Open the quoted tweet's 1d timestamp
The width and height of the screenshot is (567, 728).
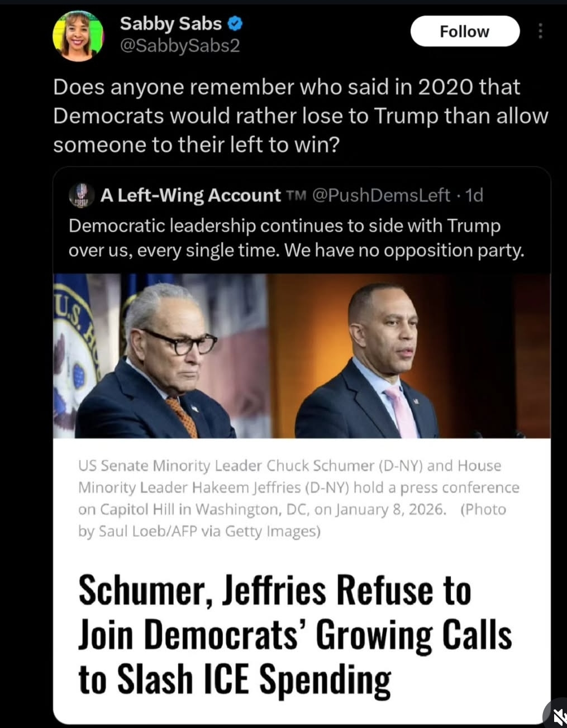point(474,195)
